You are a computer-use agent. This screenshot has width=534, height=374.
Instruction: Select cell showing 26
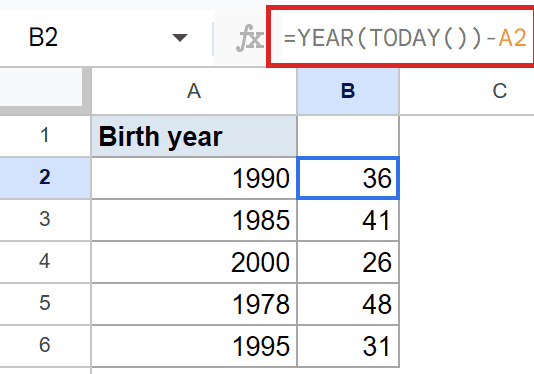point(348,262)
